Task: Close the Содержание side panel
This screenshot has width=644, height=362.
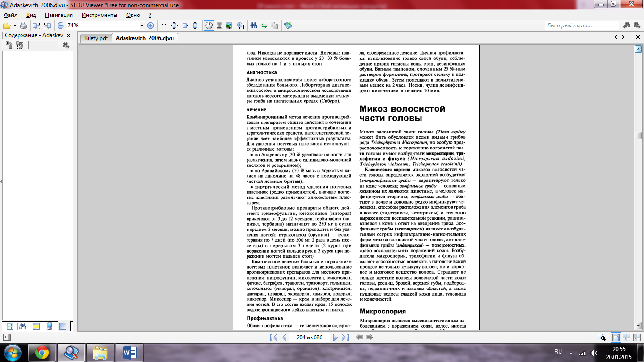Action: click(68, 35)
